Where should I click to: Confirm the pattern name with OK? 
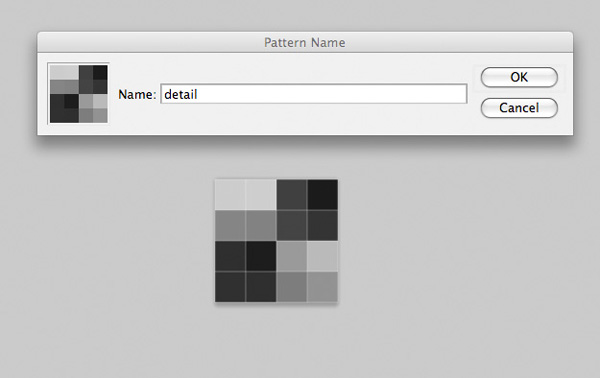pos(519,77)
